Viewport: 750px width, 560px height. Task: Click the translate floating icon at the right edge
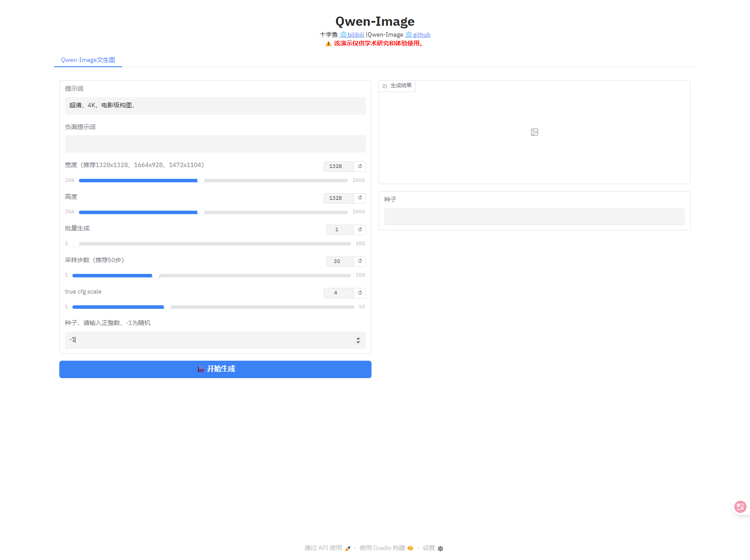(740, 506)
